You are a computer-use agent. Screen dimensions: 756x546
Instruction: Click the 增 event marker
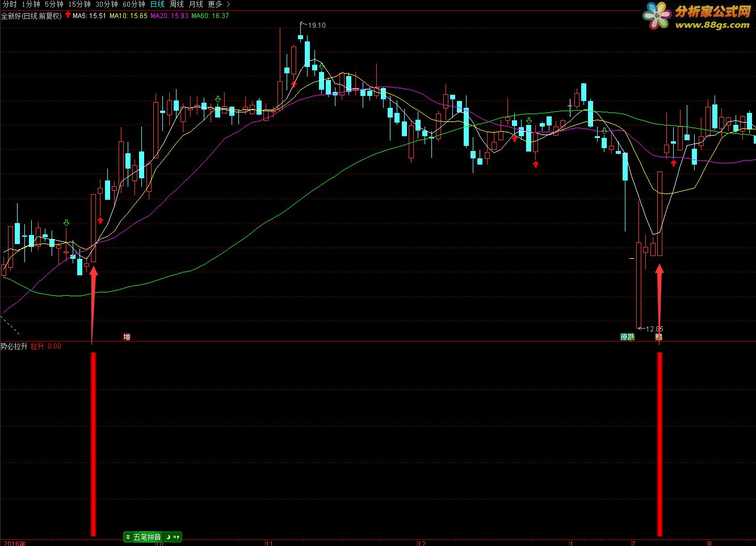(x=127, y=337)
